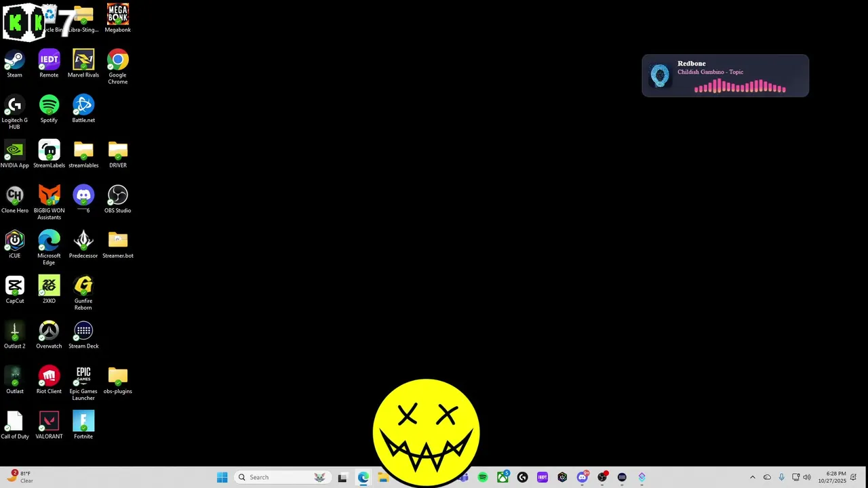
Task: Open the IEDT Remote desktop shortcut
Action: click(49, 64)
